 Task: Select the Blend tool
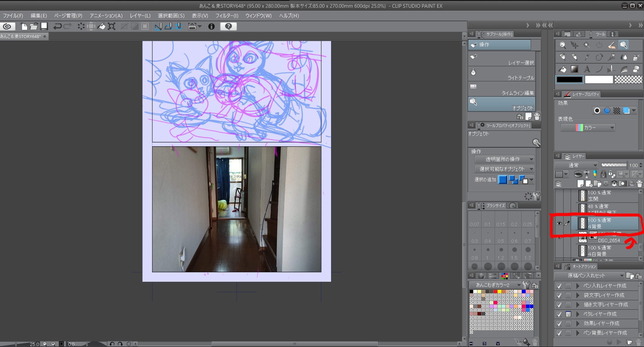[x=624, y=57]
